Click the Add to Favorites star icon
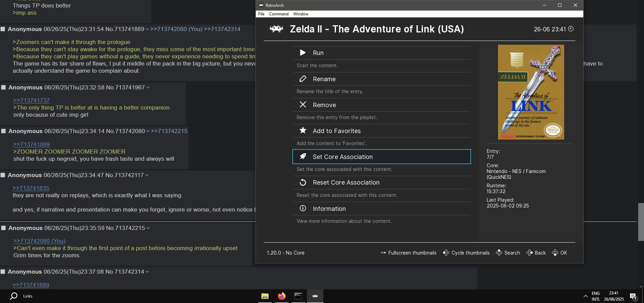 tap(303, 130)
